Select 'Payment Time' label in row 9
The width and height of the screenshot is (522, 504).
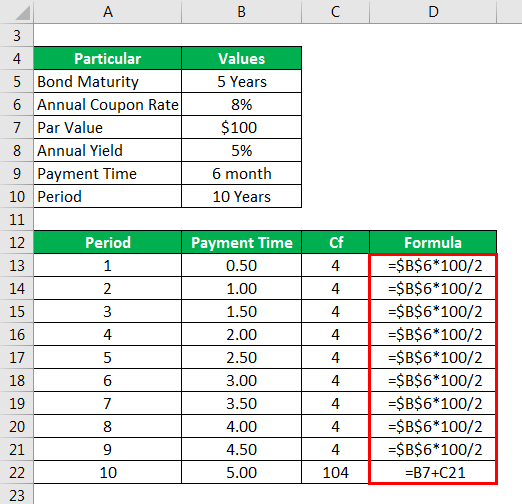[107, 173]
